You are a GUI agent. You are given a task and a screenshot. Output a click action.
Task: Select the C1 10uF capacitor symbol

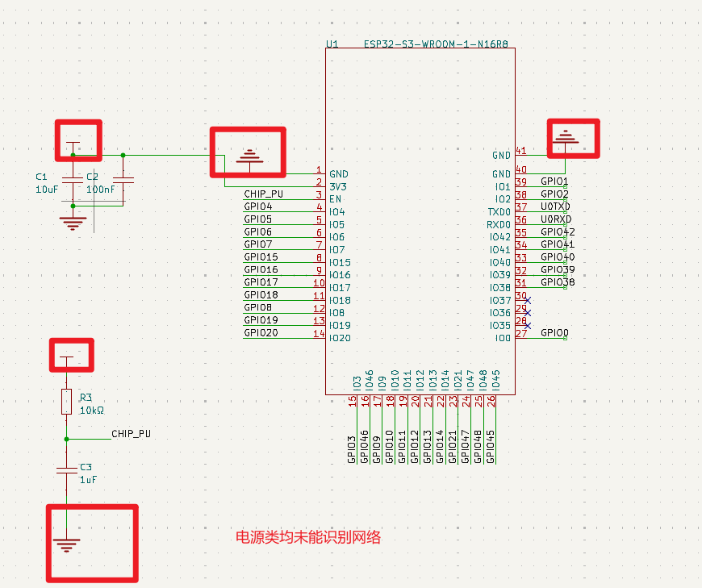[73, 179]
